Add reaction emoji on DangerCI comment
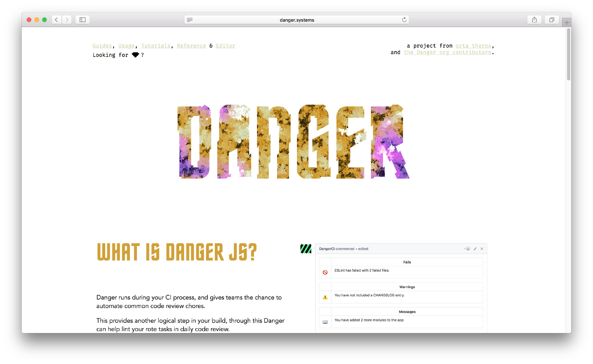Screen dimensions: 593x364 (x=467, y=249)
